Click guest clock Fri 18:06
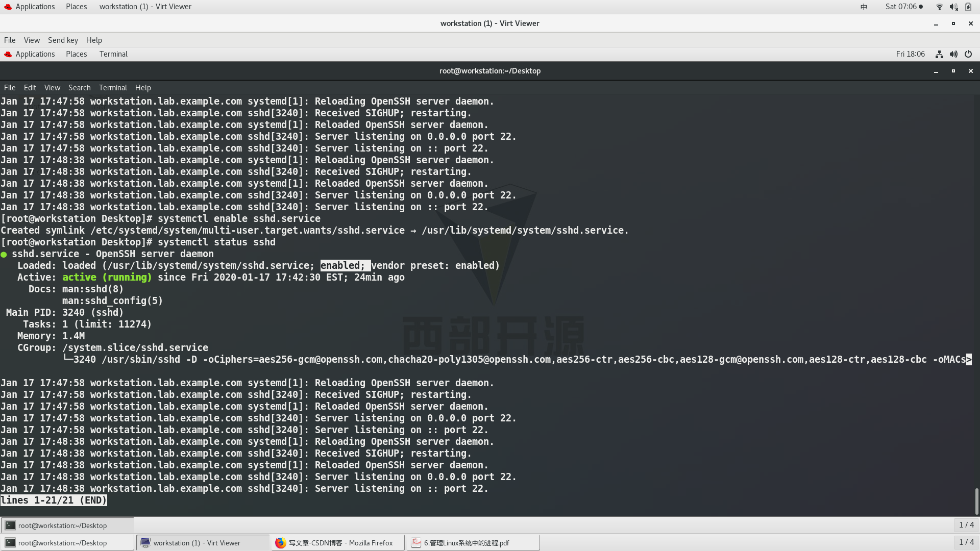The width and height of the screenshot is (980, 551). pyautogui.click(x=910, y=54)
